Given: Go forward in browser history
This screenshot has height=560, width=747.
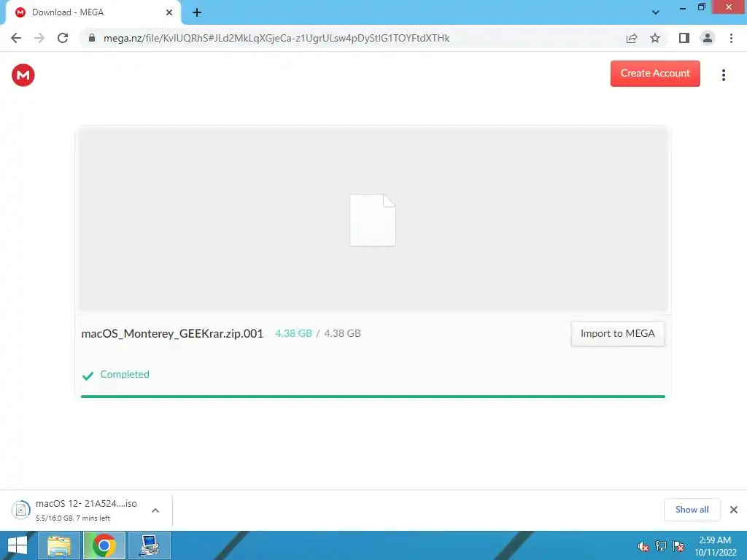Looking at the screenshot, I should click(39, 38).
